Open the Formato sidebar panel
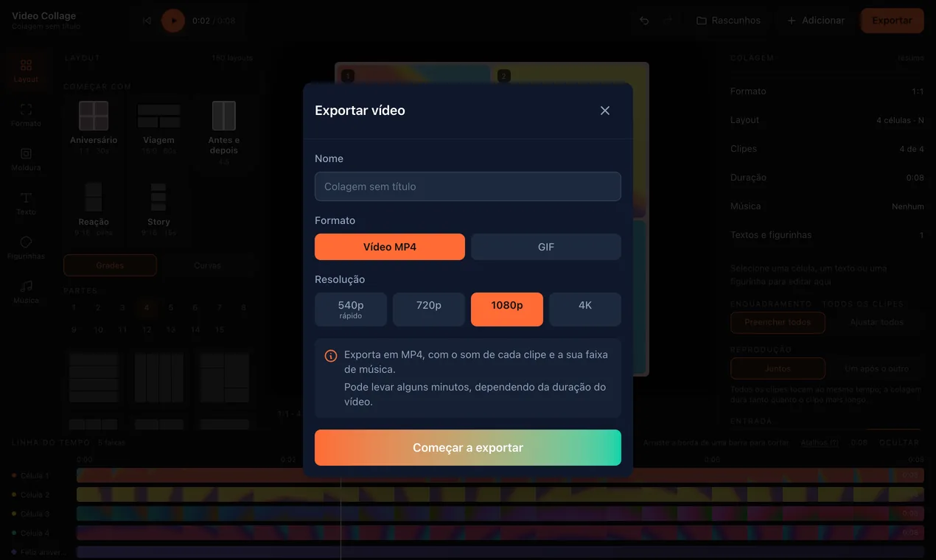 (27, 115)
